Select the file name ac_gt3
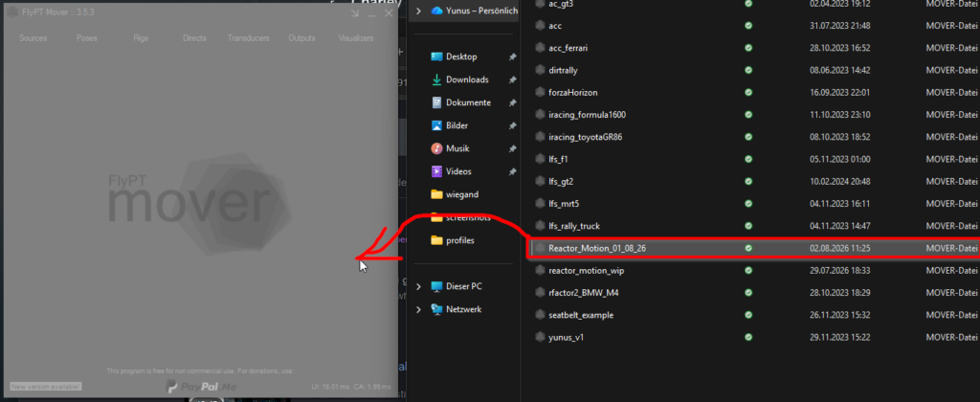Image resolution: width=980 pixels, height=402 pixels. click(x=561, y=4)
